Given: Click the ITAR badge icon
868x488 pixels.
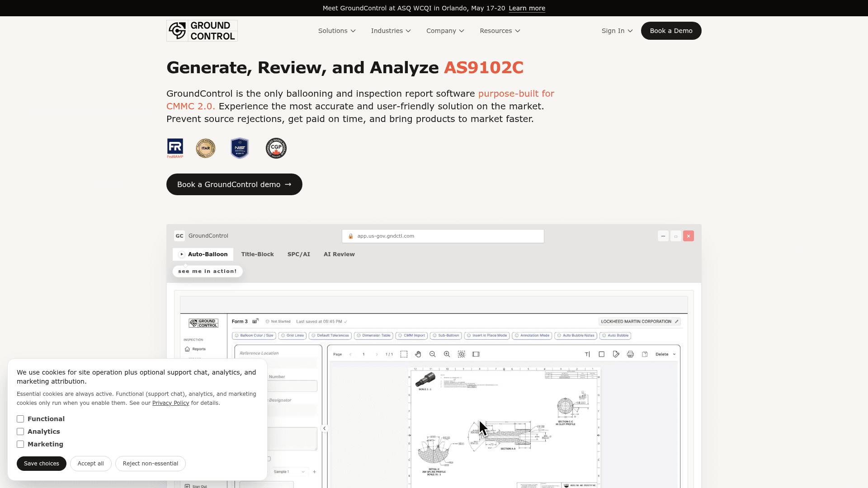Looking at the screenshot, I should 206,148.
